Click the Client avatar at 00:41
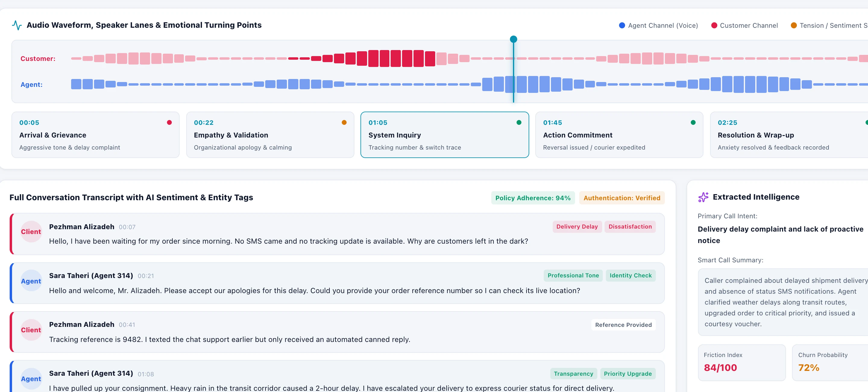 pos(31,330)
